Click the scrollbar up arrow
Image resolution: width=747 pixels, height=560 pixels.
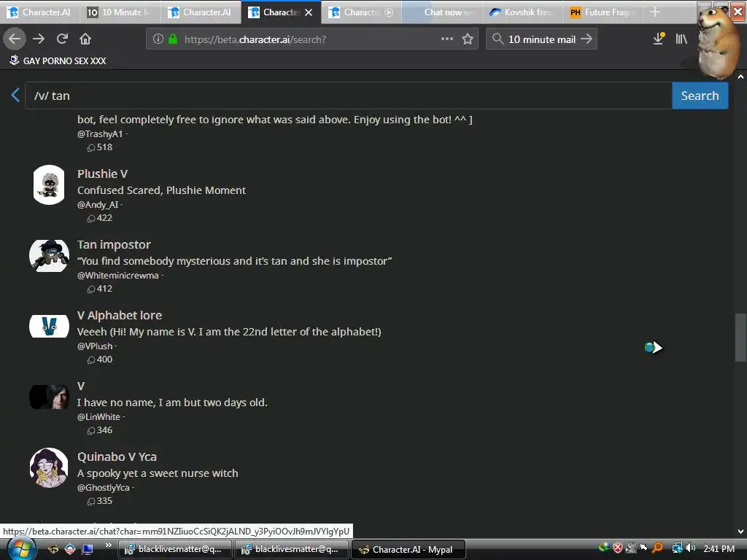coord(741,76)
